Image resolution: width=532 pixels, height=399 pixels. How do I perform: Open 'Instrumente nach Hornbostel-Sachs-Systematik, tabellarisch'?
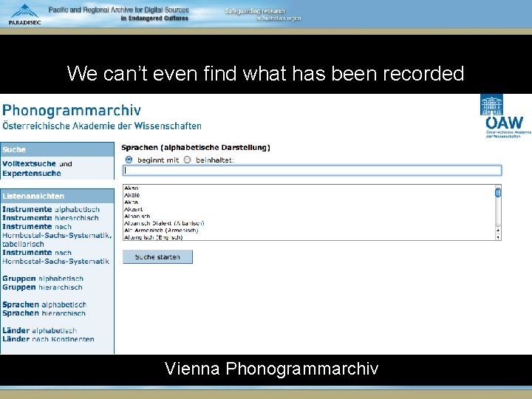pos(57,235)
